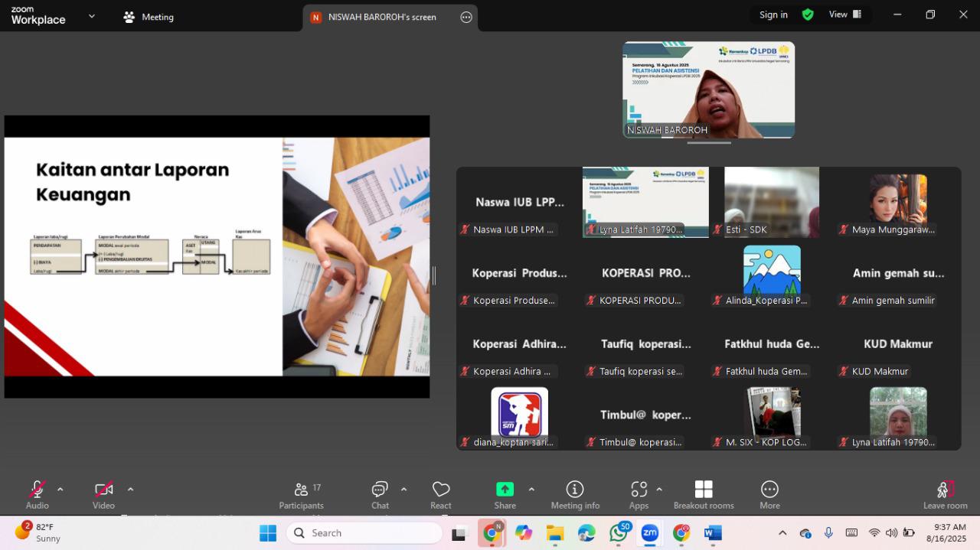This screenshot has width=980, height=550.
Task: Toggle microphone in Windows system tray
Action: [x=828, y=532]
